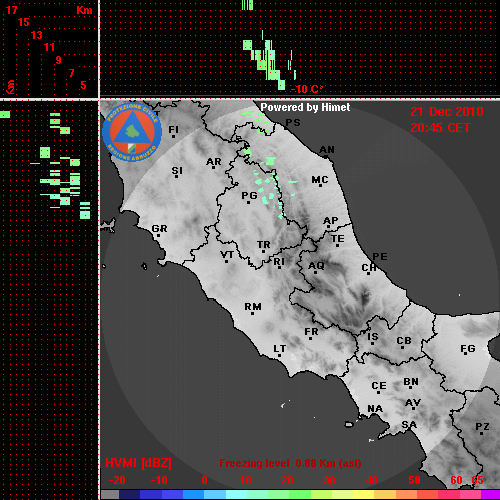
Task: Click the HVMI [dBZ] label
Action: (138, 463)
